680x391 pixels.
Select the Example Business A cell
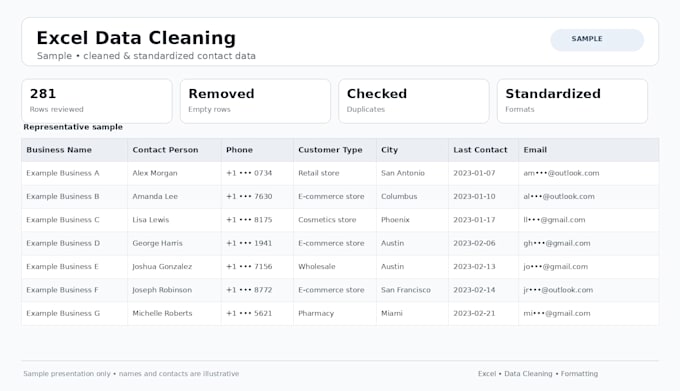tap(63, 173)
